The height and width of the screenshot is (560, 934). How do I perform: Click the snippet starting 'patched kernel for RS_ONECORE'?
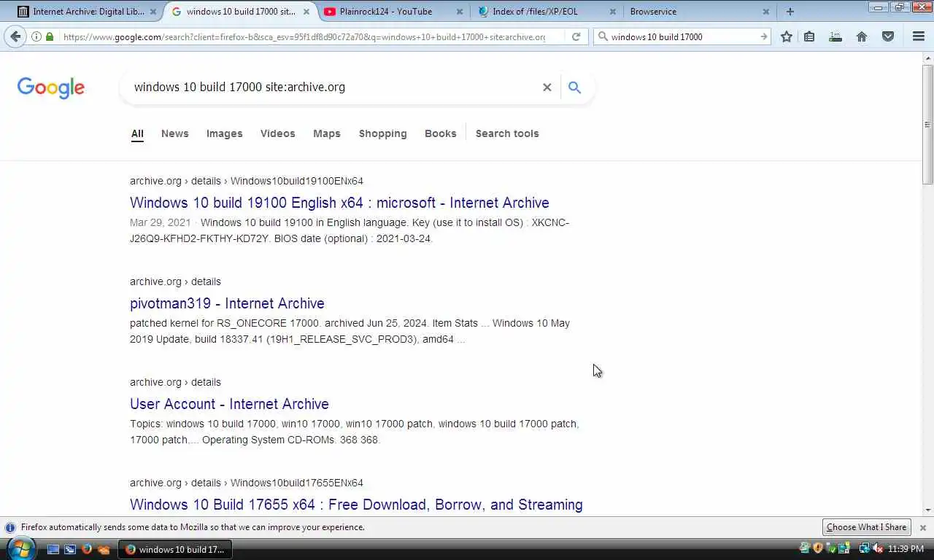click(x=350, y=331)
